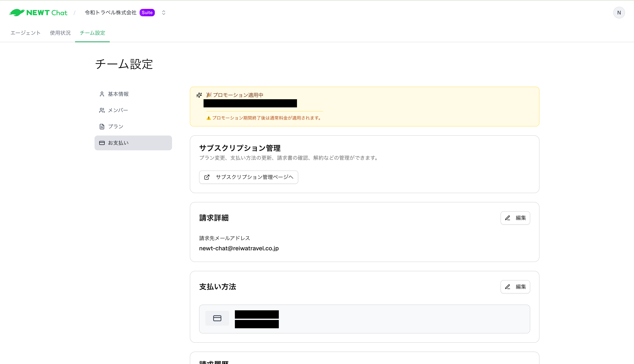This screenshot has height=364, width=634.
Task: Switch to the 使用状況 tab
Action: 60,33
